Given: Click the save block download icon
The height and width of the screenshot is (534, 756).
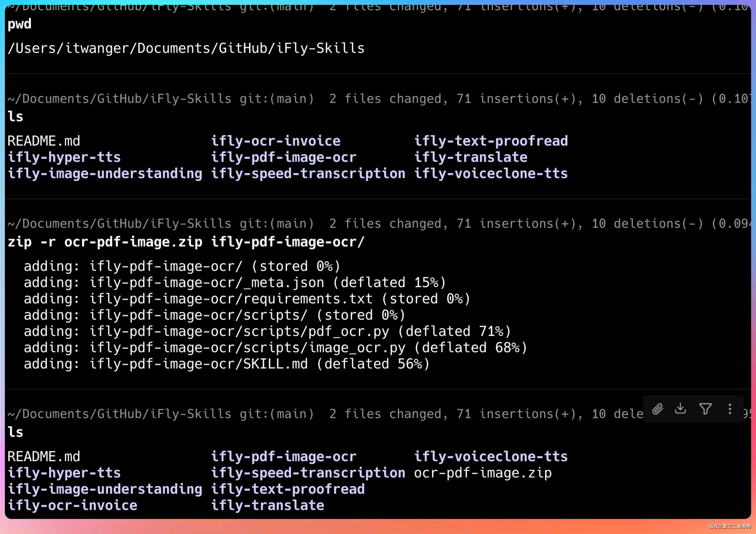Looking at the screenshot, I should point(680,409).
